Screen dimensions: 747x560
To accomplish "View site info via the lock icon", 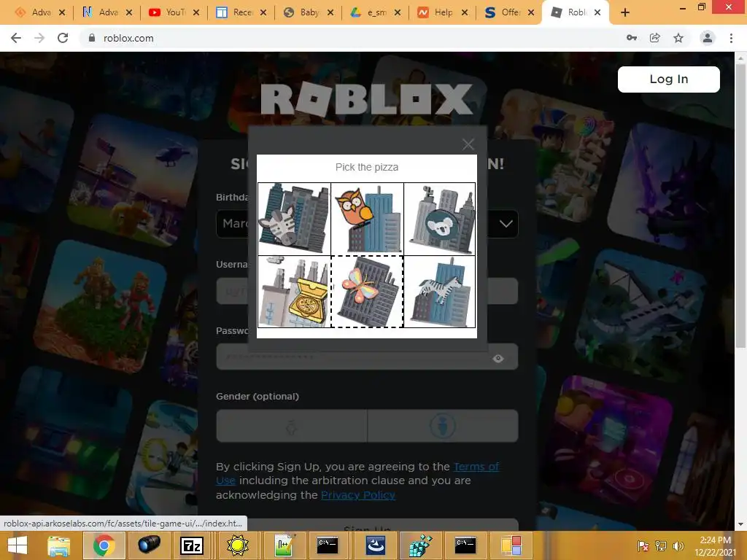I will pos(92,38).
